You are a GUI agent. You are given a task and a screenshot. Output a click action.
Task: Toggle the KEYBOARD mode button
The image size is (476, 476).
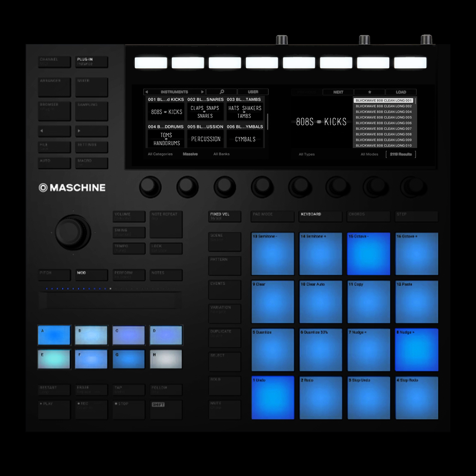click(320, 216)
